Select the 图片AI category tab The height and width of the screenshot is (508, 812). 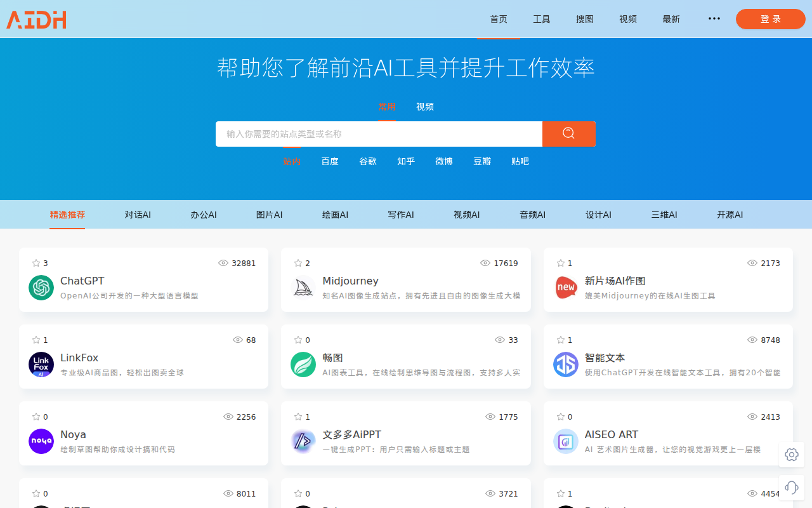(x=270, y=215)
